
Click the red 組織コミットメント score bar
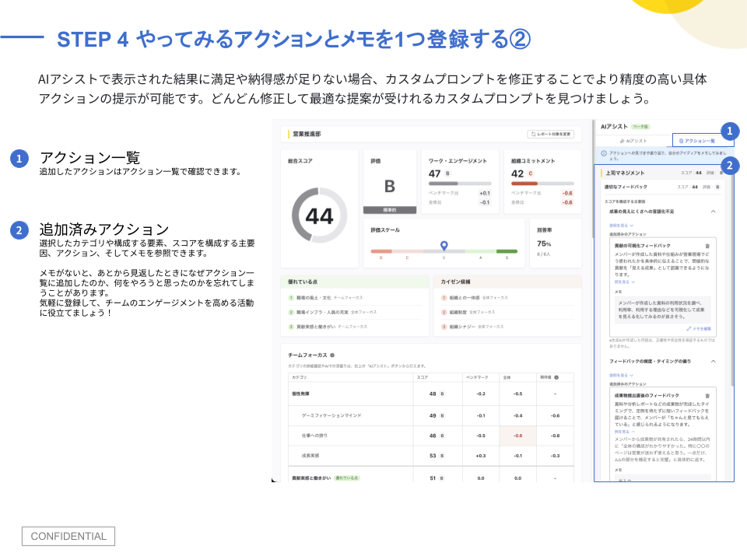(x=542, y=184)
